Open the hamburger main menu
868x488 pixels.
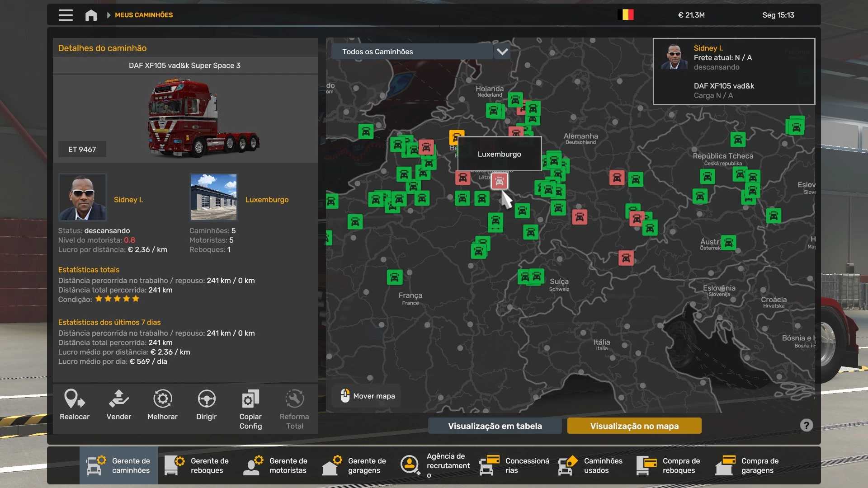point(66,15)
